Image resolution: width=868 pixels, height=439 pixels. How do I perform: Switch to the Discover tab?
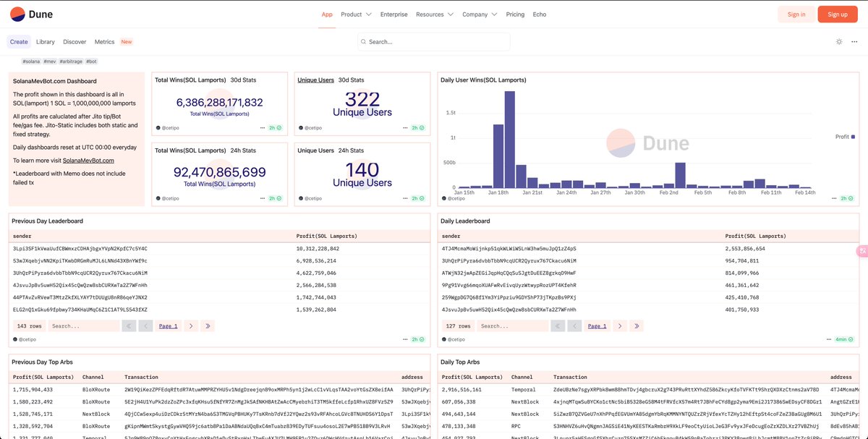pos(75,42)
